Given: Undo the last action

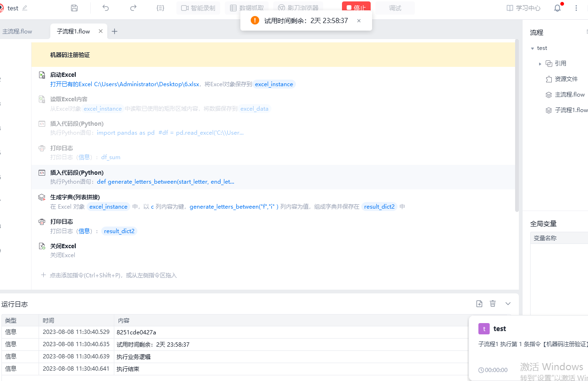Looking at the screenshot, I should point(105,8).
